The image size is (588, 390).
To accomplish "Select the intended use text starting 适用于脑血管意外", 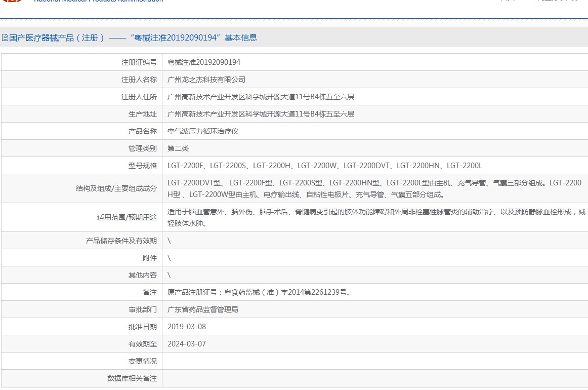I will pyautogui.click(x=376, y=217).
